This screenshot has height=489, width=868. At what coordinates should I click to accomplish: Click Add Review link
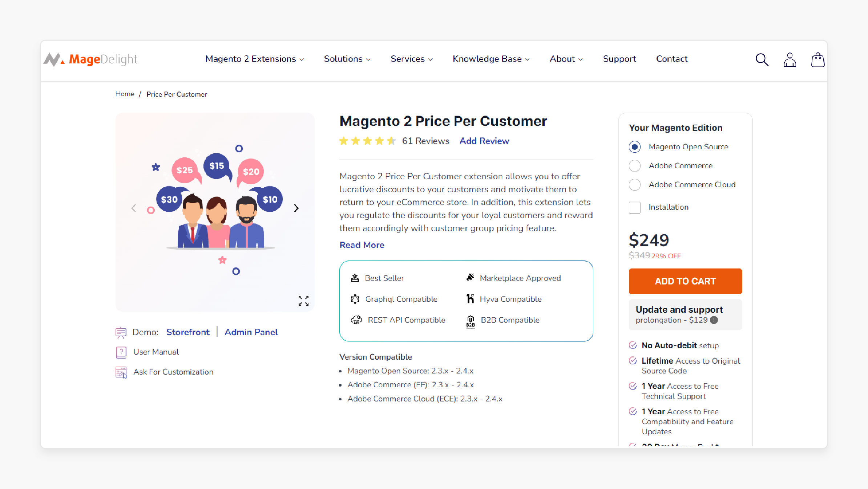(x=484, y=141)
